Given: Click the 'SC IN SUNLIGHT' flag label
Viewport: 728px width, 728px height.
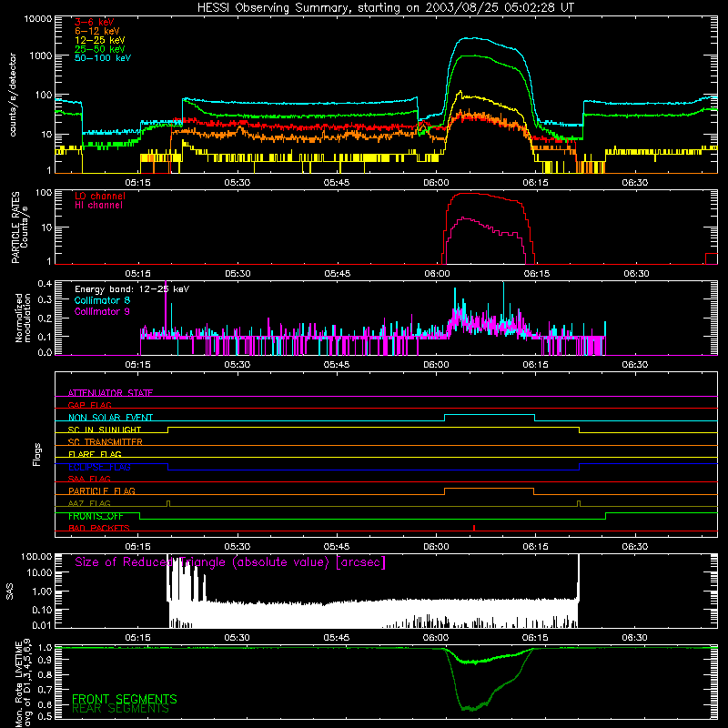Looking at the screenshot, I should (105, 430).
